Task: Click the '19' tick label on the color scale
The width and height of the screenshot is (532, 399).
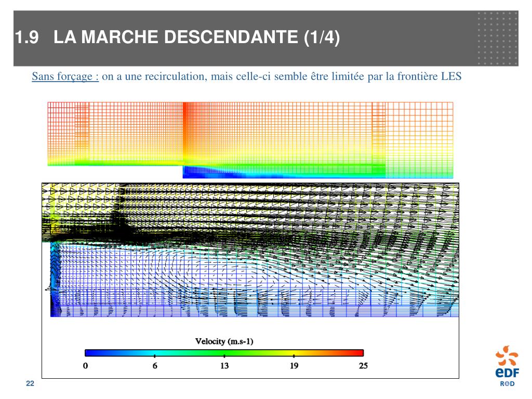Action: pyautogui.click(x=294, y=366)
